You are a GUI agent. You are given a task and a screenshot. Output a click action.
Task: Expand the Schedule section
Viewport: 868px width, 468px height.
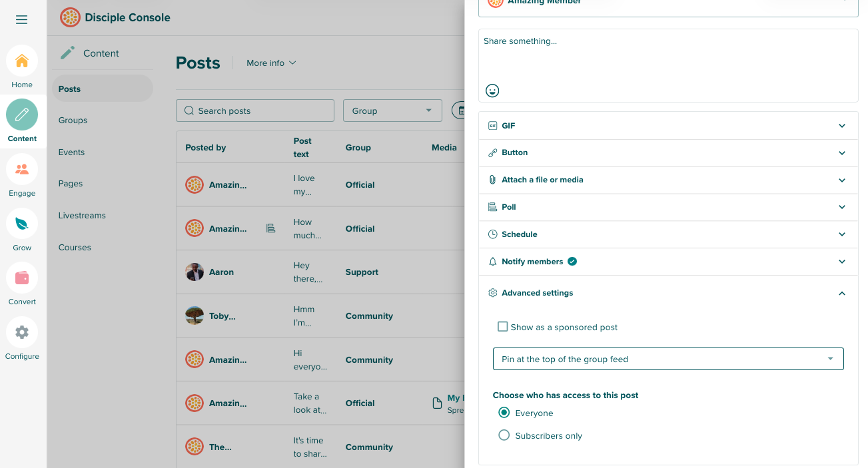[x=667, y=234]
